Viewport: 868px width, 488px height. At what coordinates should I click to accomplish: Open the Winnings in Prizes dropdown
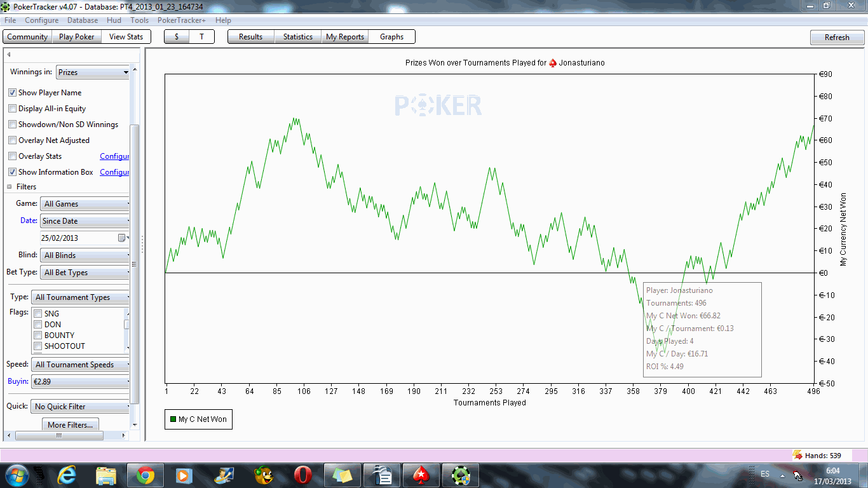[93, 72]
